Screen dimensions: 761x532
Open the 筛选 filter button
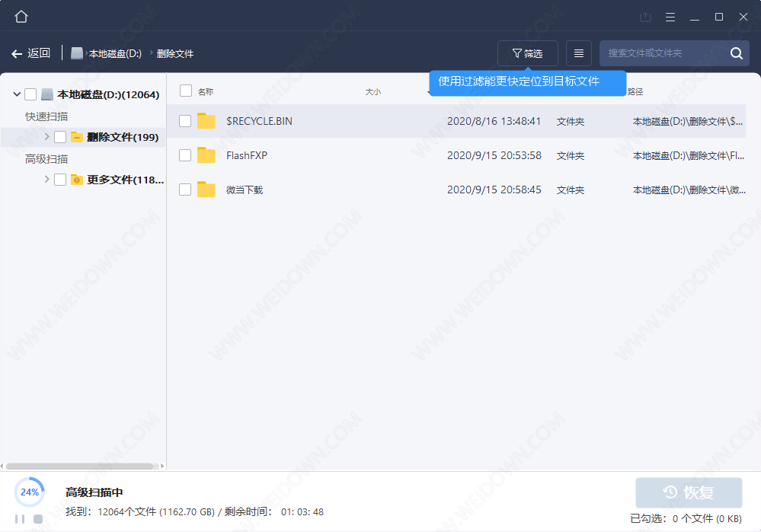click(x=528, y=53)
